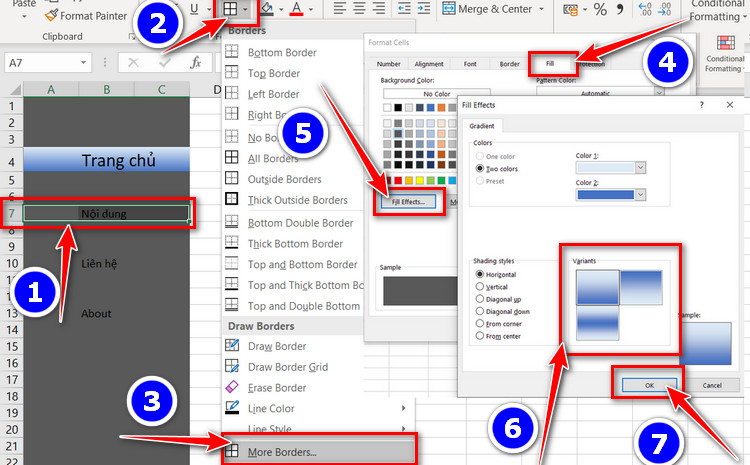Image resolution: width=750 pixels, height=465 pixels.
Task: Switch to Font tab in Format Cells
Action: tap(470, 64)
